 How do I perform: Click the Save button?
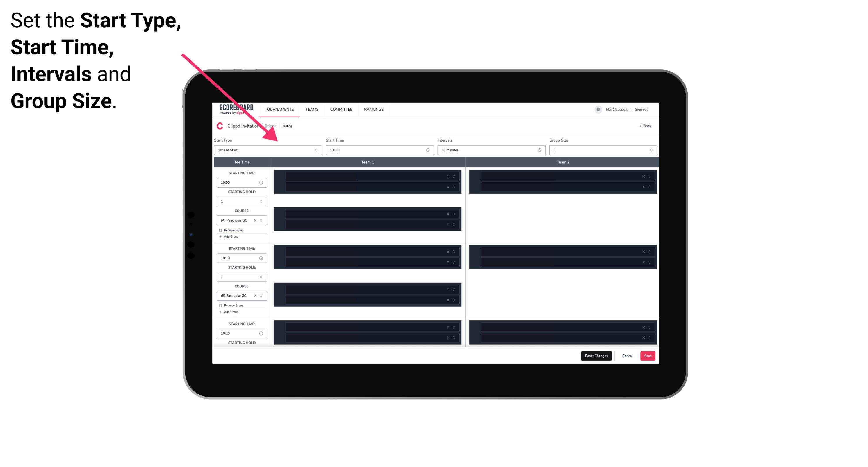648,356
